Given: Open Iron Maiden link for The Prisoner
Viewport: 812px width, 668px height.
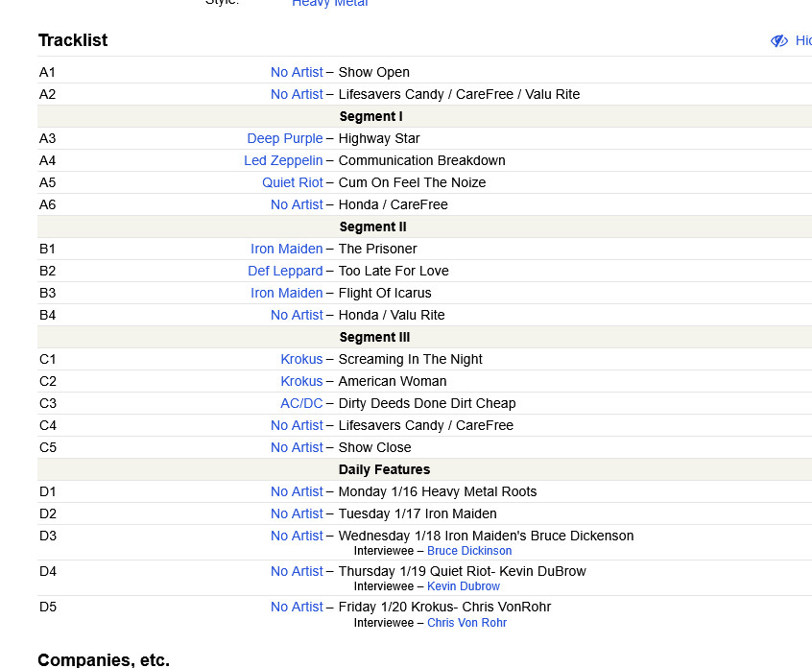Looking at the screenshot, I should point(287,250).
